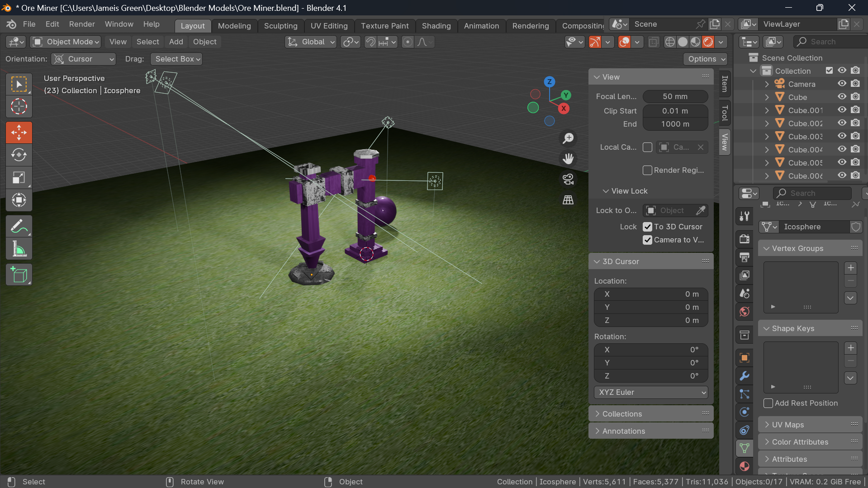Image resolution: width=868 pixels, height=488 pixels.
Task: Open the Add menu in viewport header
Action: click(x=176, y=42)
